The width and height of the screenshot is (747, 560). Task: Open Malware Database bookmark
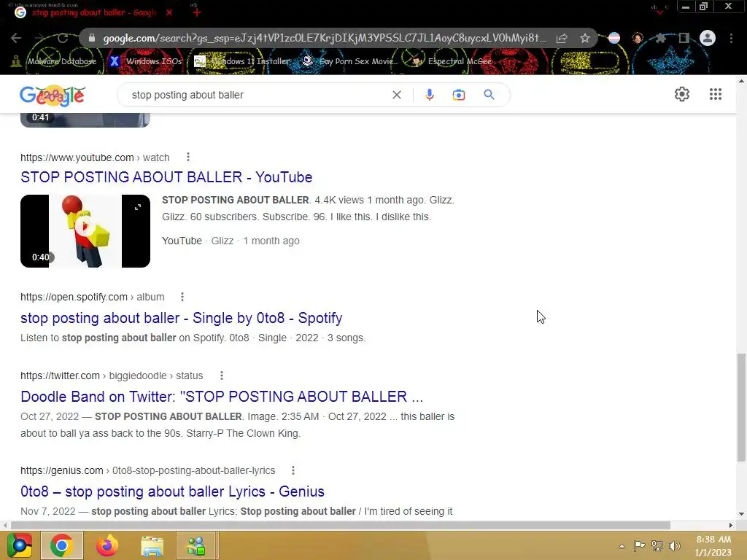tap(54, 61)
